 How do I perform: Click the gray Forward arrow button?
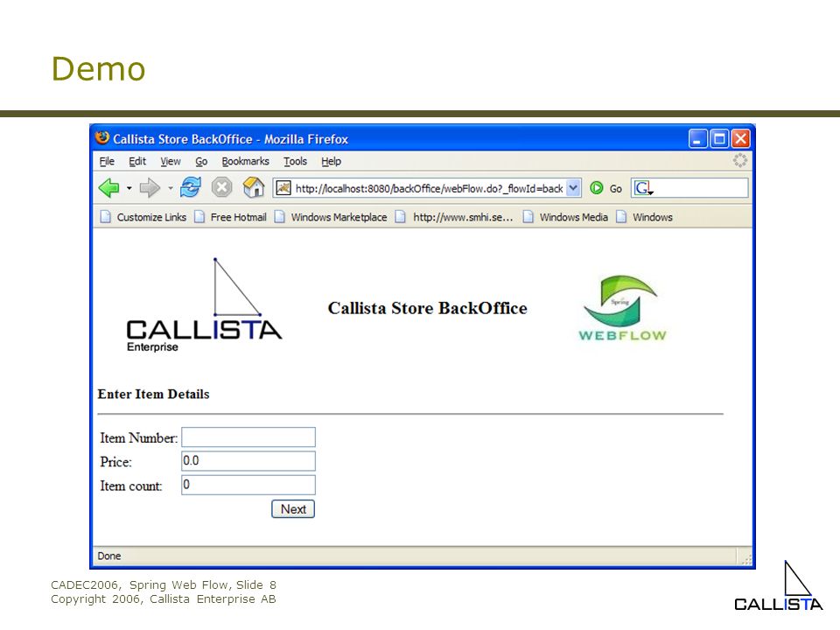(150, 188)
